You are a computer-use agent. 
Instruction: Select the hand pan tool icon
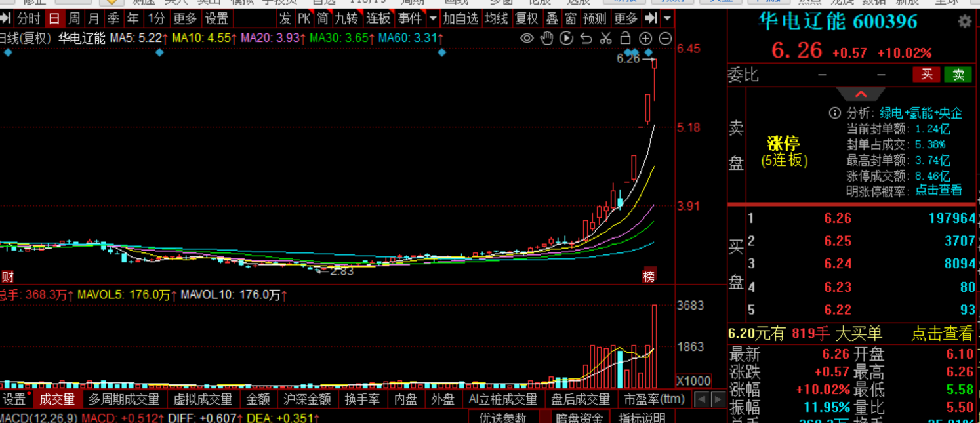tap(546, 39)
